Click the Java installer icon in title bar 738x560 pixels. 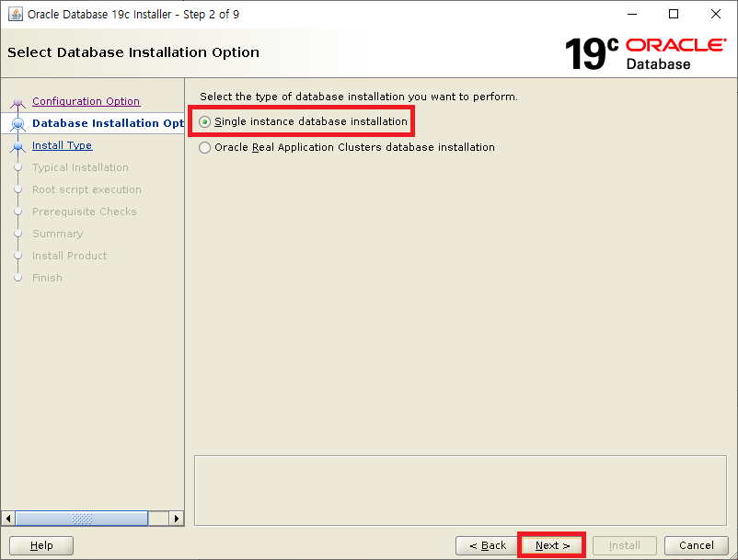coord(15,14)
